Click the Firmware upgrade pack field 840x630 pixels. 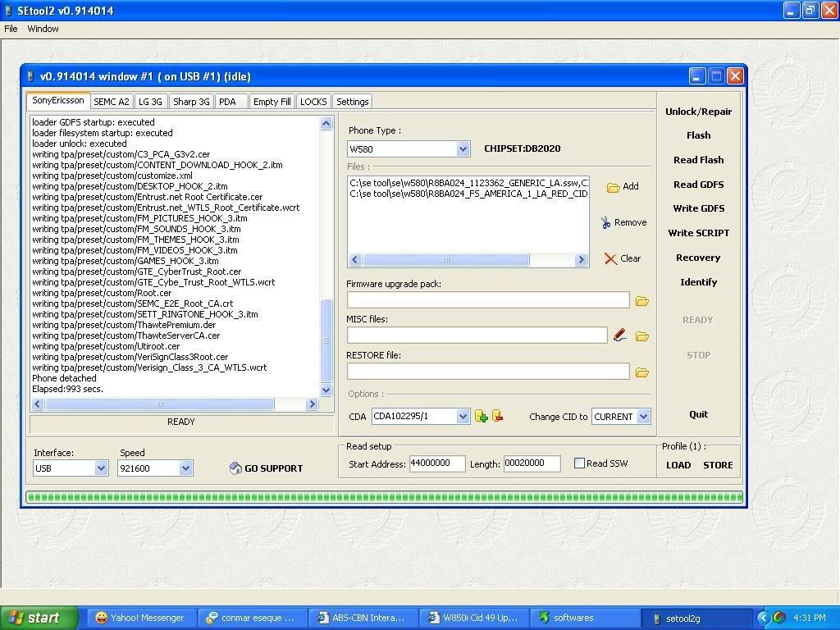(x=488, y=300)
